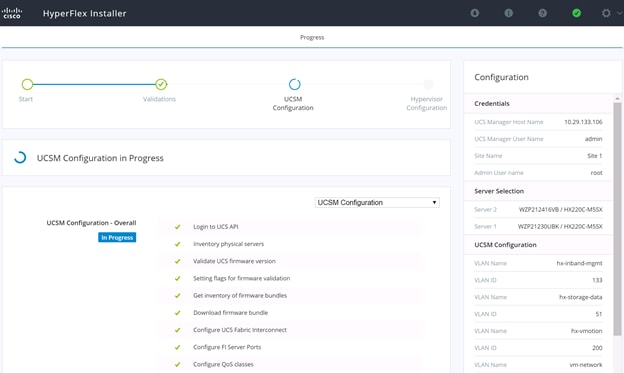Expand the arrow next to the gear

(619, 13)
